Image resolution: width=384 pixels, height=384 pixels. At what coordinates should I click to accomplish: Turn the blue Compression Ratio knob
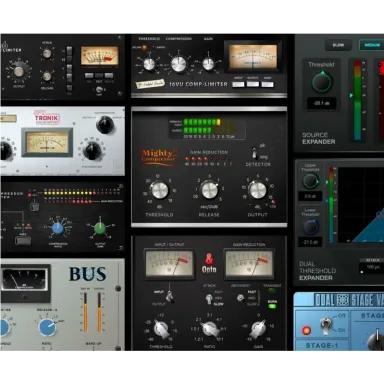(x=58, y=229)
